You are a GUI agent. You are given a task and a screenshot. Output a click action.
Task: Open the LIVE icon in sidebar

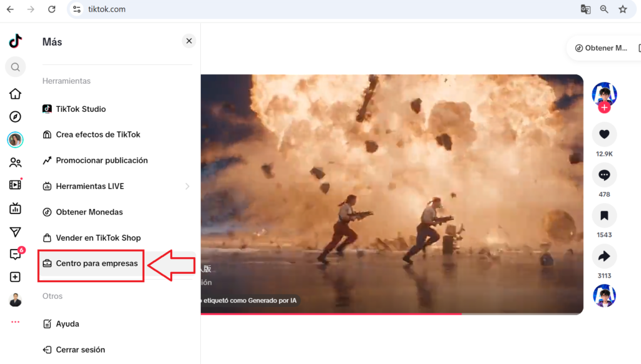[15, 208]
